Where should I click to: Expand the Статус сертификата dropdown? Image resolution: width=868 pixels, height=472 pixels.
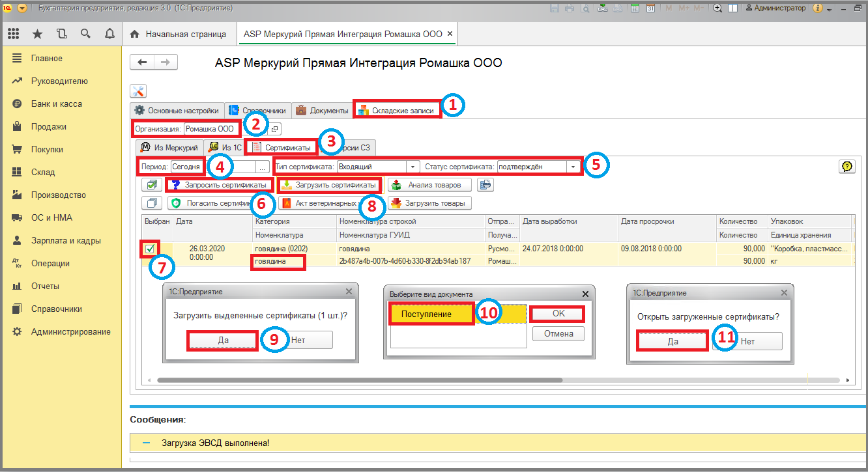[573, 167]
